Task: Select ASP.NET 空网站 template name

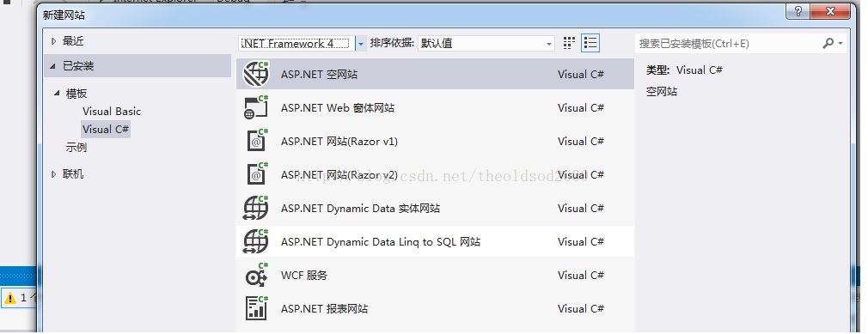Action: click(x=319, y=74)
